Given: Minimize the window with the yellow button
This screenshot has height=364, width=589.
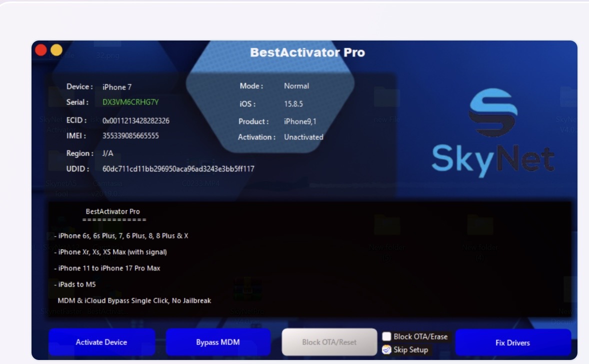Looking at the screenshot, I should (x=56, y=50).
